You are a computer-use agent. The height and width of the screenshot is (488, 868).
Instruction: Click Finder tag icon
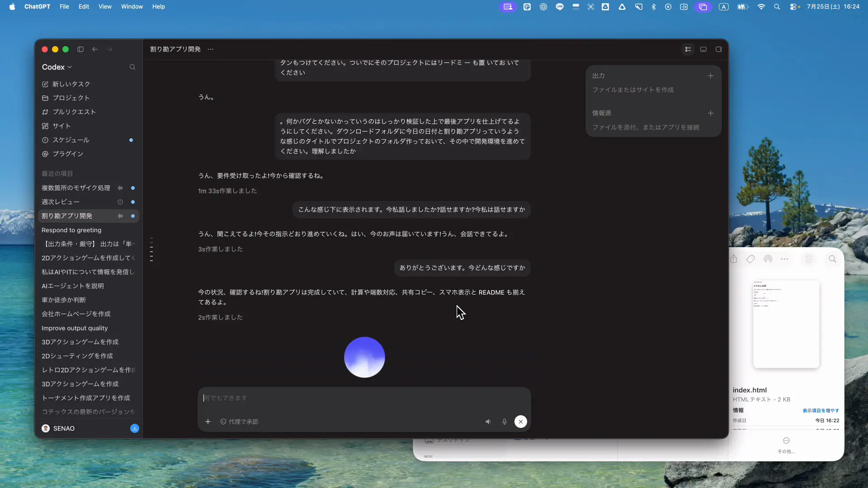click(x=750, y=259)
